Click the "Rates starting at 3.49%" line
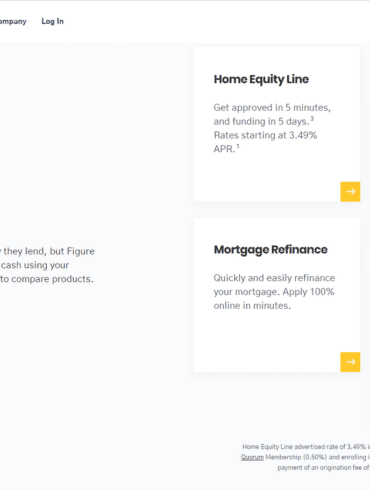Screen dimensions: 370x490 tap(265, 135)
